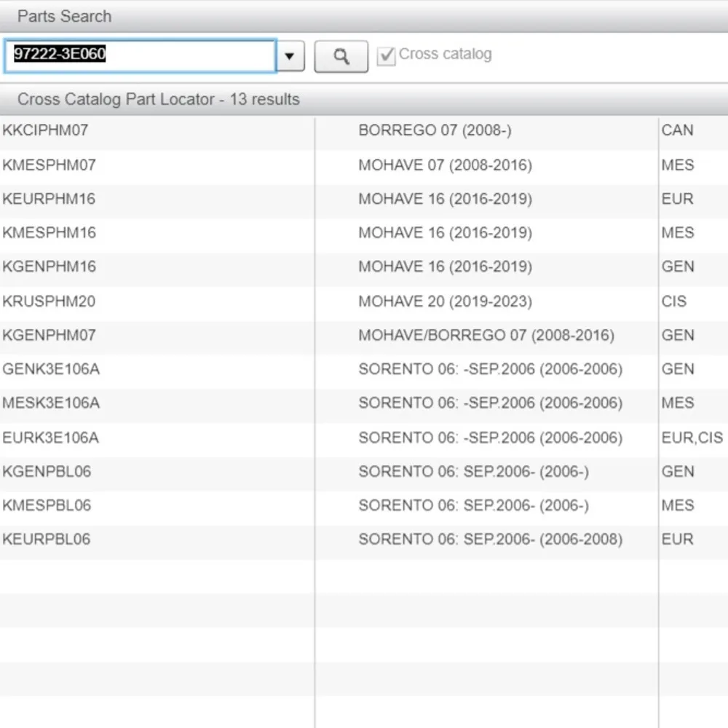Open MOHAVE 16 in the KMESPHM16 row

(445, 233)
